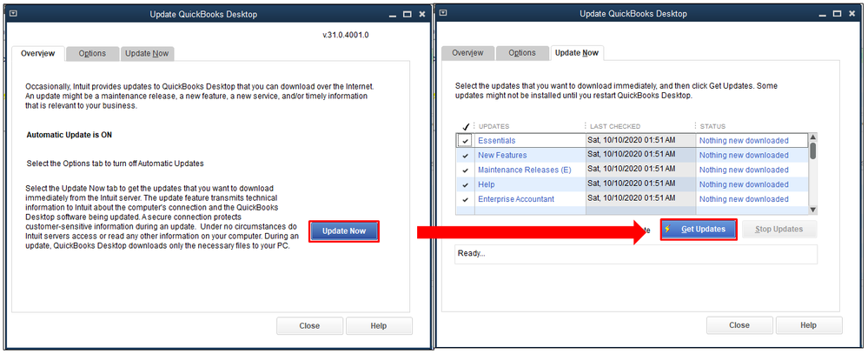Click Enterprise Accountant row status text

[x=744, y=199]
